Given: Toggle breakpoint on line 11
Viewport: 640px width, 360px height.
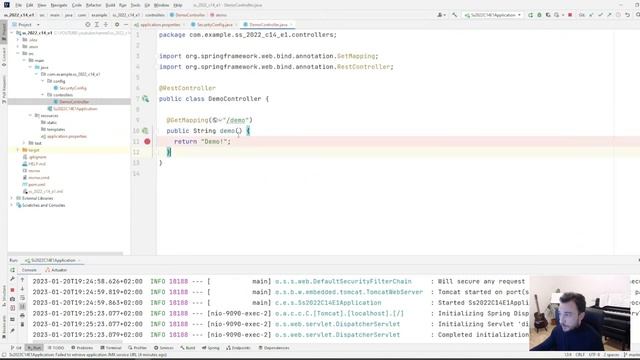Looking at the screenshot, I should 147,142.
